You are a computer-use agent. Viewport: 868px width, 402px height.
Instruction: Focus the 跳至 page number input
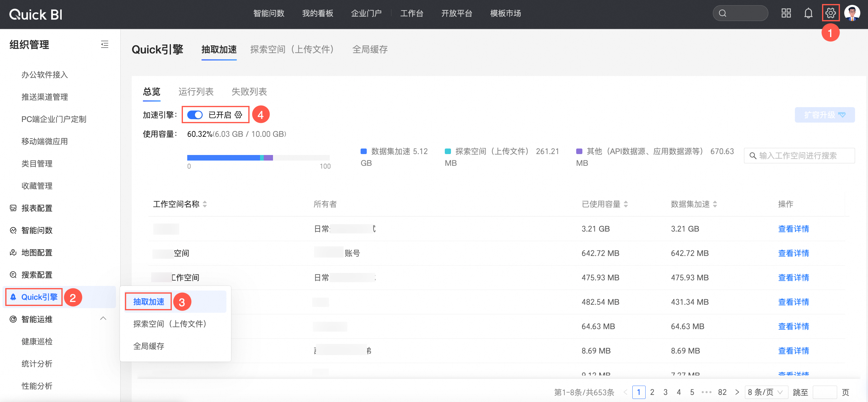coord(825,392)
